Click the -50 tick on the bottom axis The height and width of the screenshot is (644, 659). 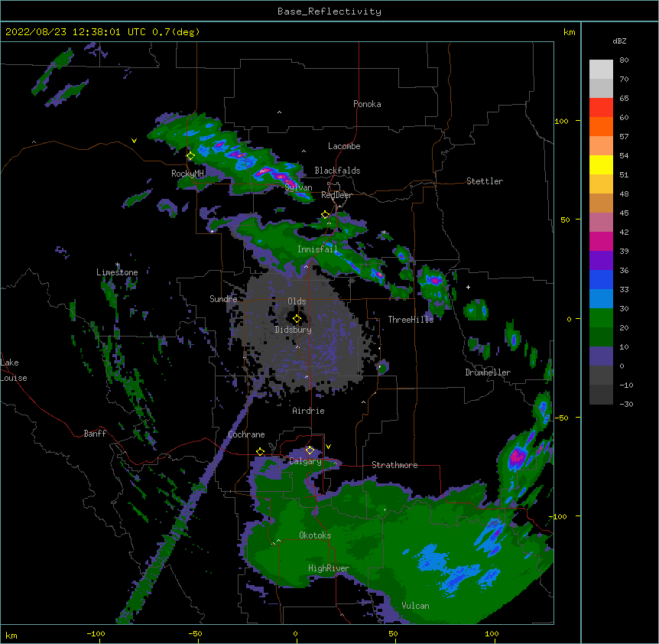coord(195,633)
